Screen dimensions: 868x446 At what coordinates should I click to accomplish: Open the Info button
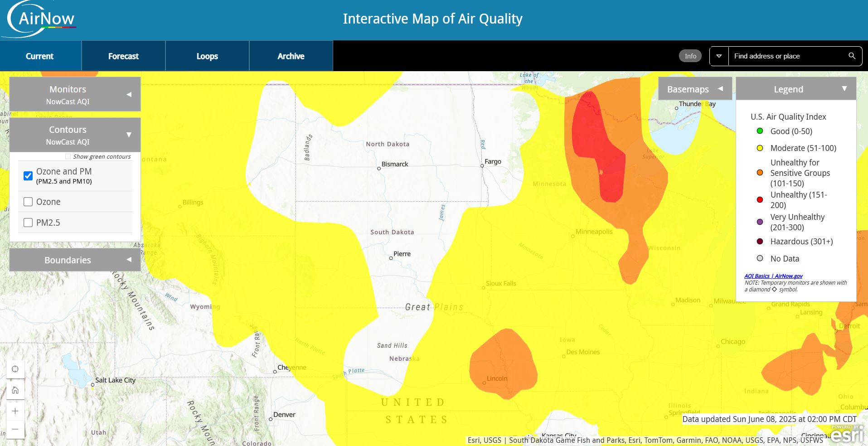(x=690, y=56)
